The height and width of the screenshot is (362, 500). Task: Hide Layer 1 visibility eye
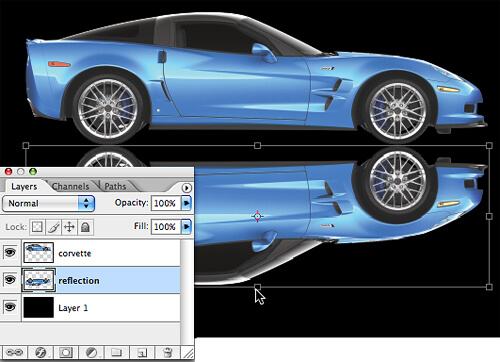pos(10,307)
